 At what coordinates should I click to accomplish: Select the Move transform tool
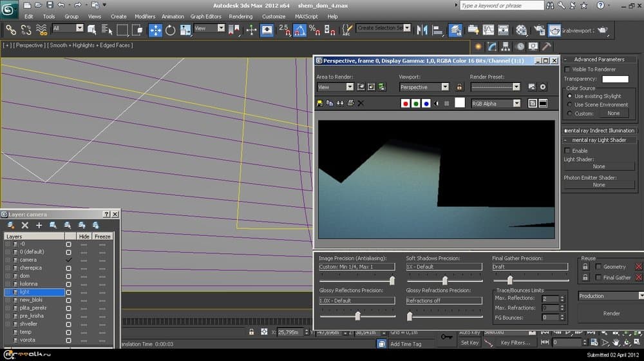pos(155,30)
